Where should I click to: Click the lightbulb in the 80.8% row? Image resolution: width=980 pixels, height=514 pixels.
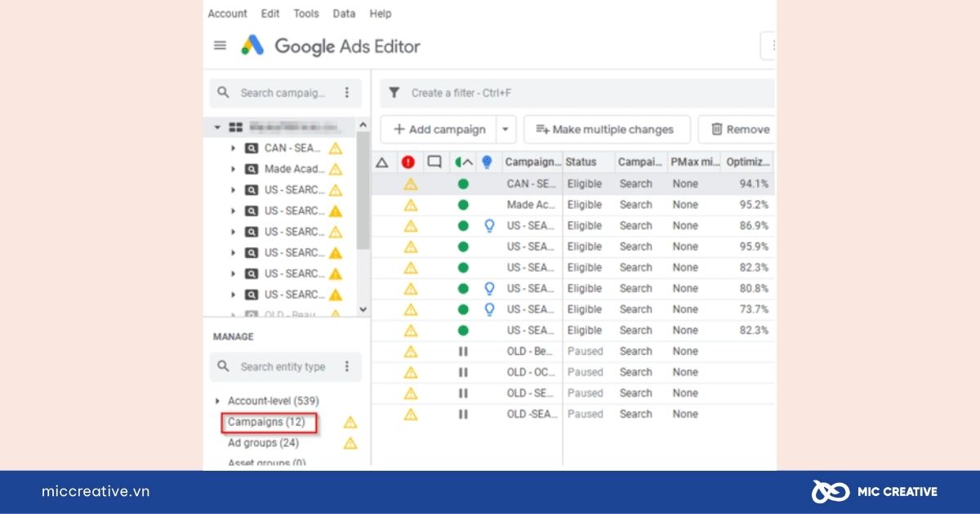coord(489,289)
